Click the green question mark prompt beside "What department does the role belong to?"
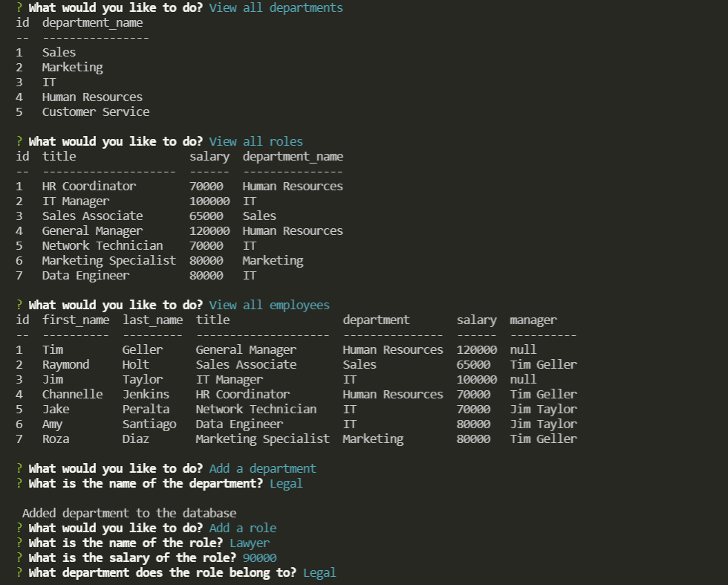The image size is (728, 585). pos(19,572)
